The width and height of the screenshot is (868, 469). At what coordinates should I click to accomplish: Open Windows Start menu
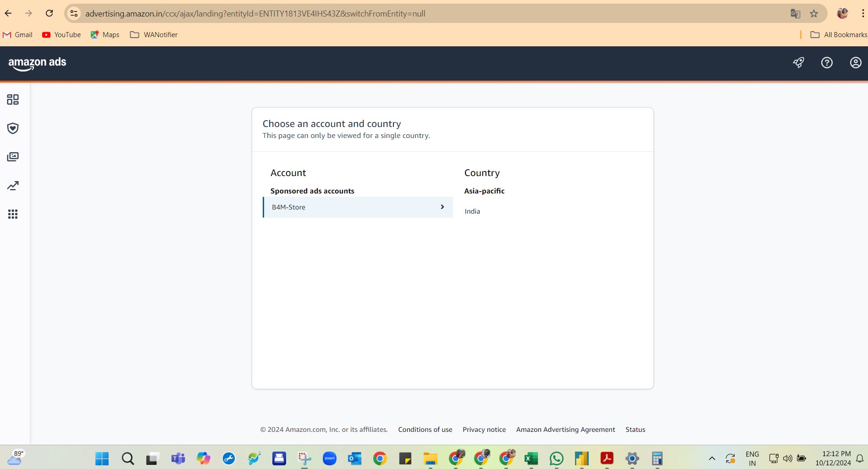coord(102,458)
